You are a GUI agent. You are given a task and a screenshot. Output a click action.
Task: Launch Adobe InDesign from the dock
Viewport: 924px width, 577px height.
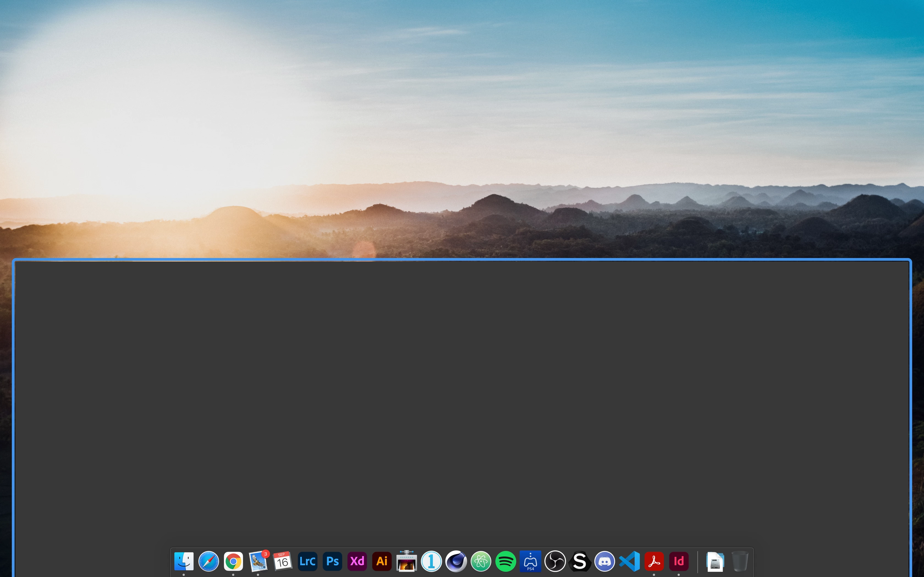pos(679,561)
